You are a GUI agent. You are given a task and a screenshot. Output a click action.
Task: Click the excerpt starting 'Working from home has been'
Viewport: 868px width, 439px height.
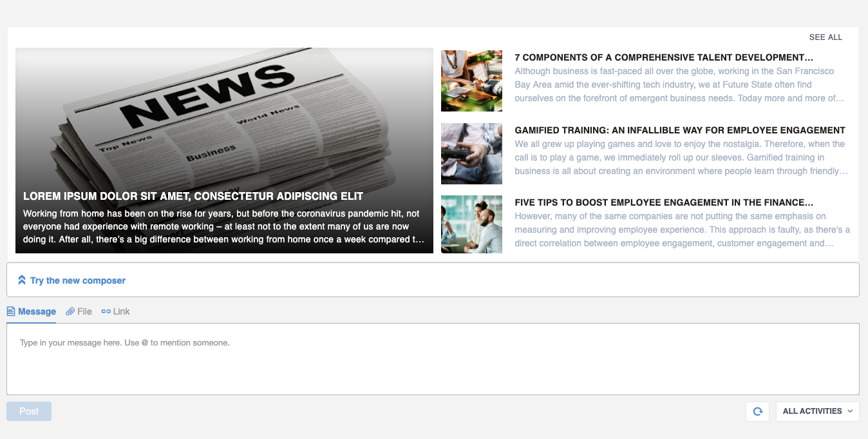tap(224, 226)
